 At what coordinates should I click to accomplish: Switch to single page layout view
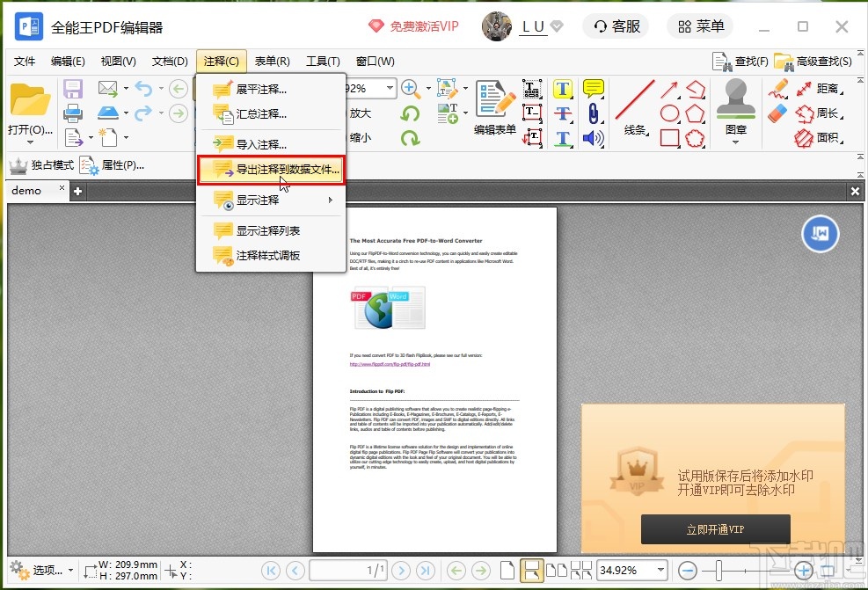(x=507, y=570)
